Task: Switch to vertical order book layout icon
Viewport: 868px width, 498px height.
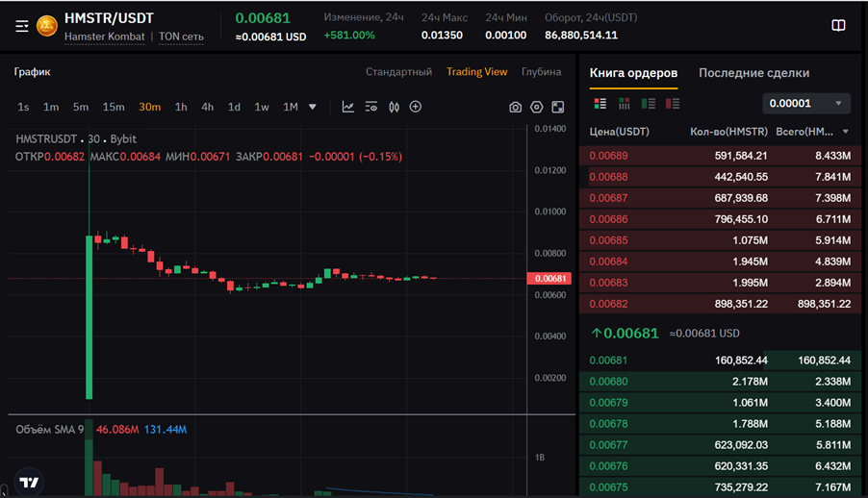Action: (x=624, y=104)
